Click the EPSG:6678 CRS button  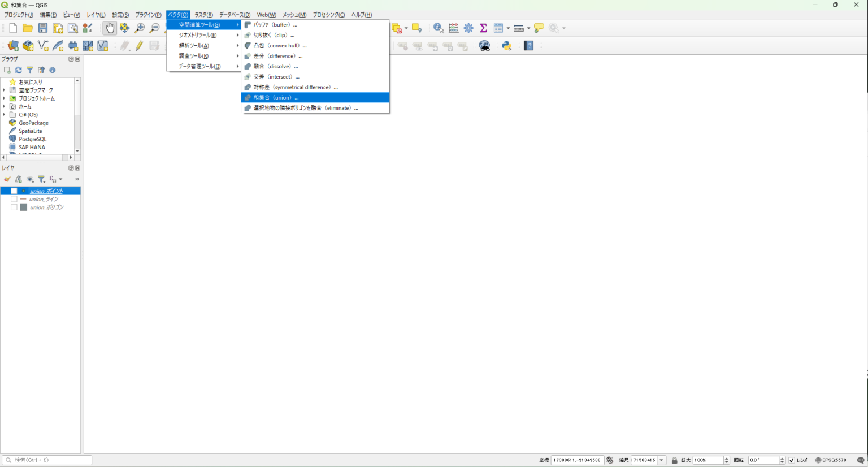tap(831, 460)
